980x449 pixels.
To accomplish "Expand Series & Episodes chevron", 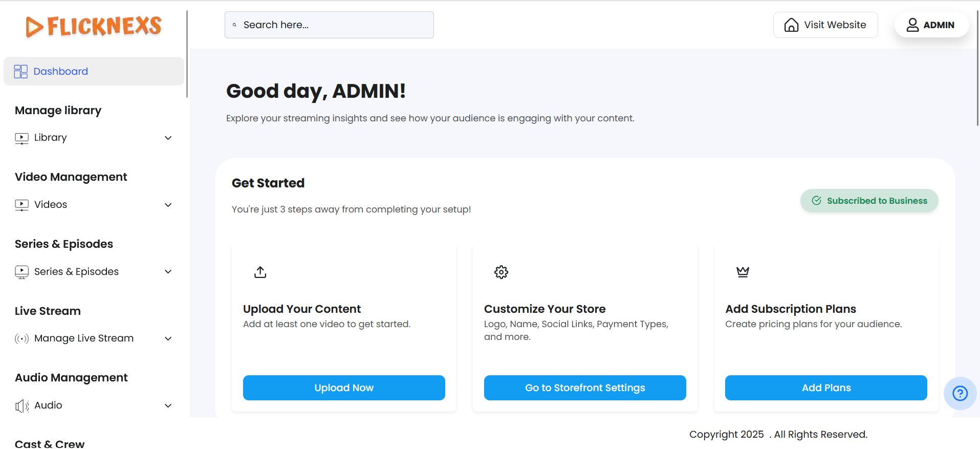I will pos(168,272).
